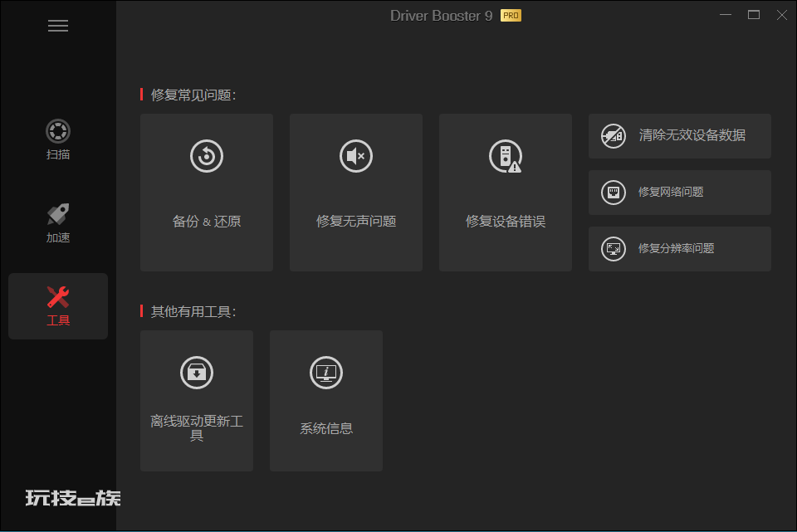The image size is (797, 532).
Task: Open the hamburger menu
Action: click(x=58, y=26)
